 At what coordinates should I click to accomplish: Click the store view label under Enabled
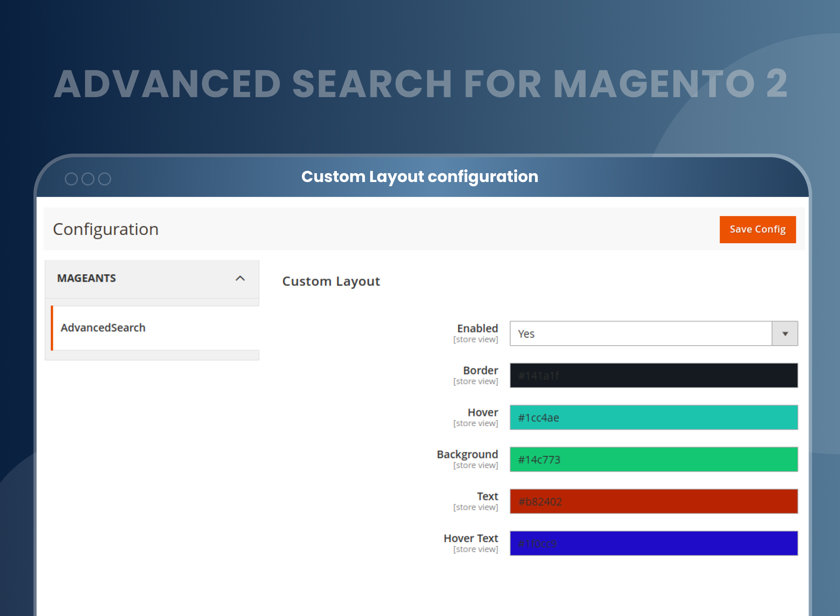[x=476, y=339]
